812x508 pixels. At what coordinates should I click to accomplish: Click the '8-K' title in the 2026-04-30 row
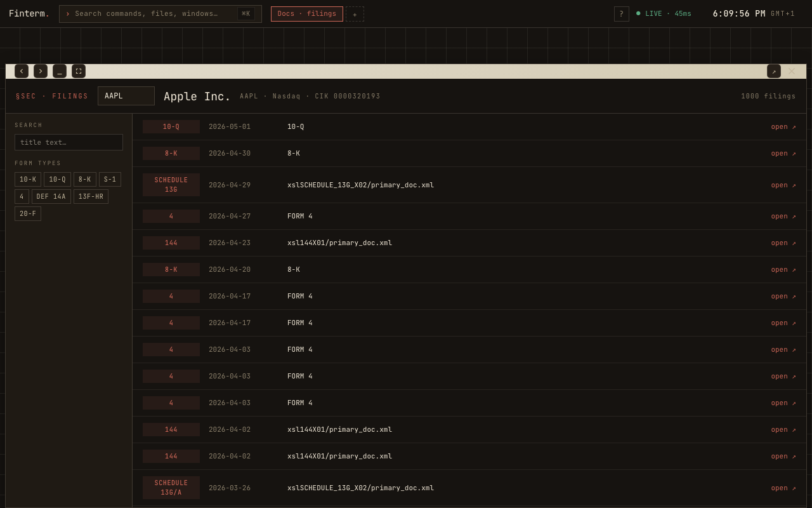click(x=294, y=154)
